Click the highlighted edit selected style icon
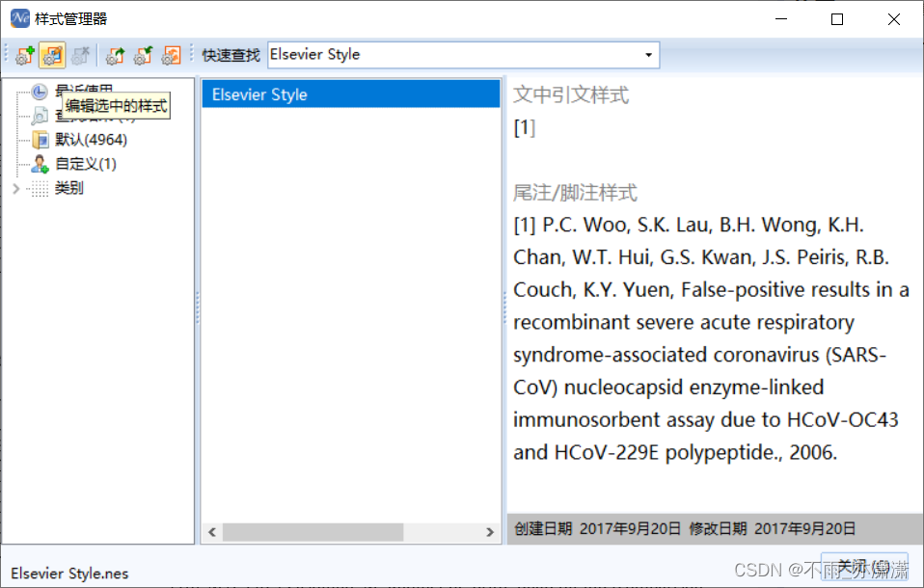This screenshot has width=924, height=588. tap(52, 55)
